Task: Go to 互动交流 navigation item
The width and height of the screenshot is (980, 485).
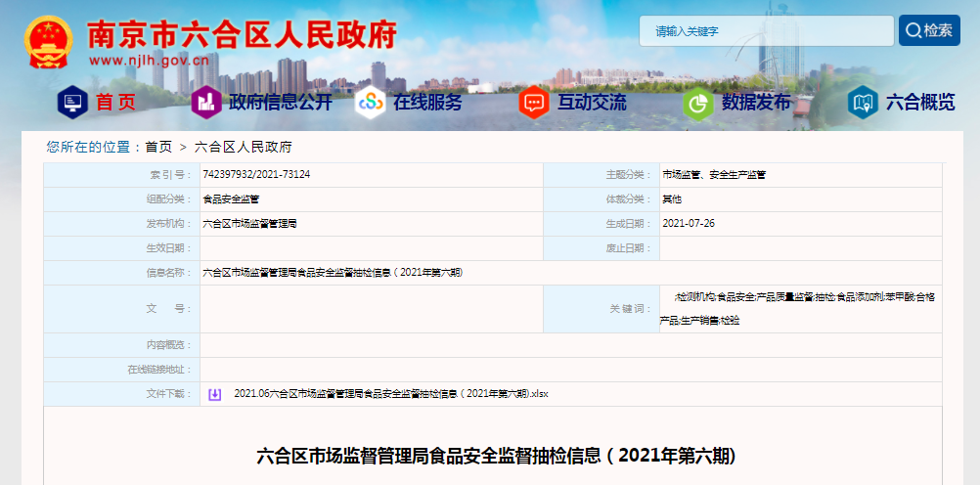Action: (x=592, y=102)
